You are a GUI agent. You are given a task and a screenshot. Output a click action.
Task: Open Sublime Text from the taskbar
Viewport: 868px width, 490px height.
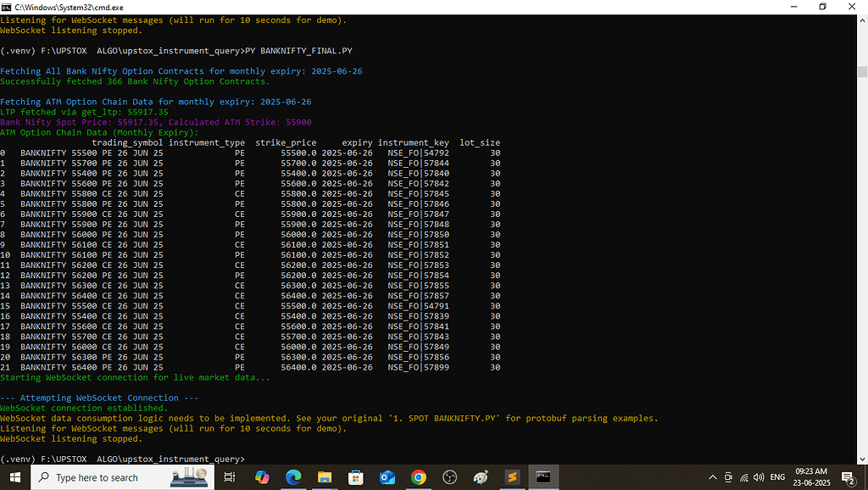[x=512, y=476]
